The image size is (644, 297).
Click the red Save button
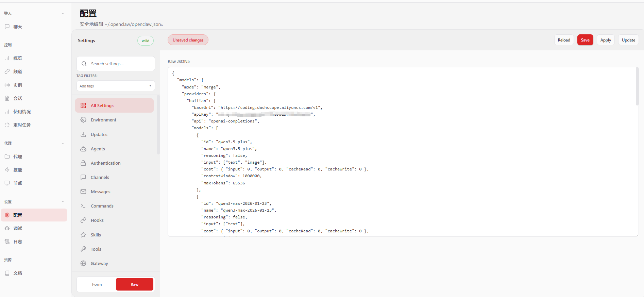[585, 40]
